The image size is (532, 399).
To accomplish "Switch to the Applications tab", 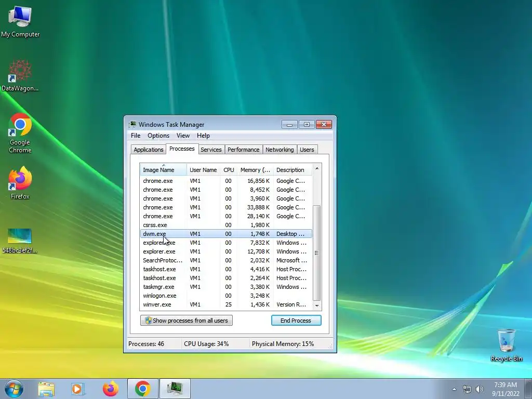I will click(x=148, y=150).
